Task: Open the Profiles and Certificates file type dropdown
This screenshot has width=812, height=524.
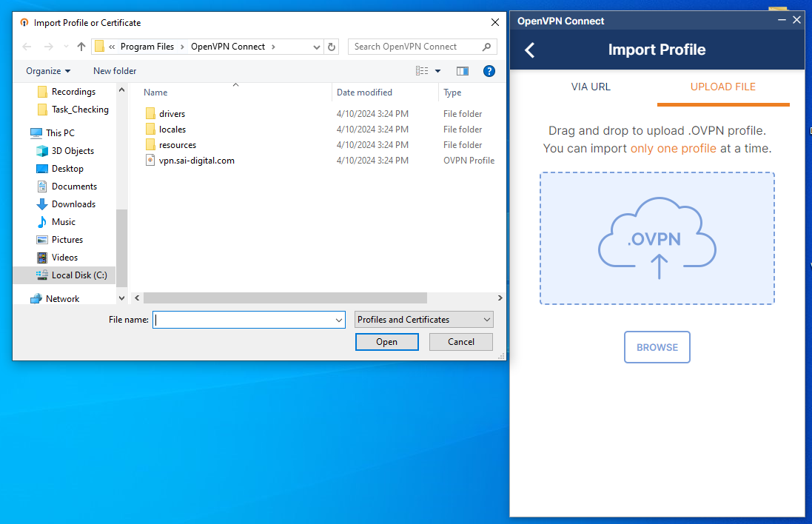Action: [x=423, y=319]
